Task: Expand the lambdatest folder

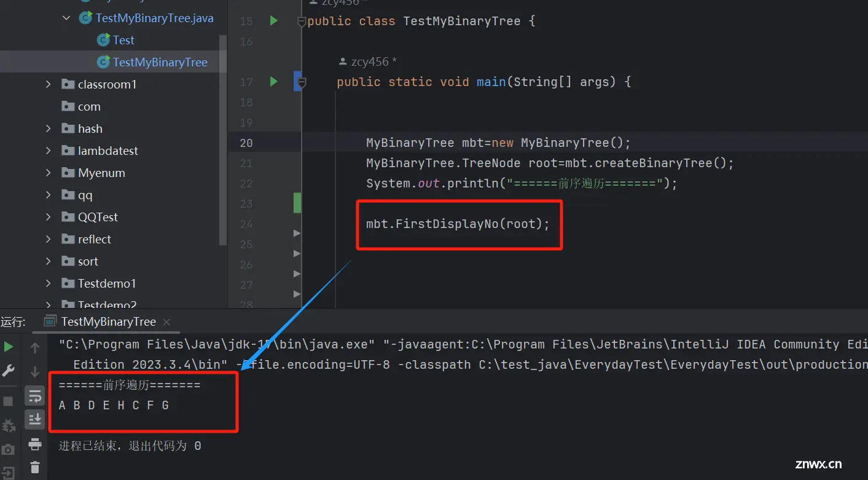Action: tap(49, 151)
